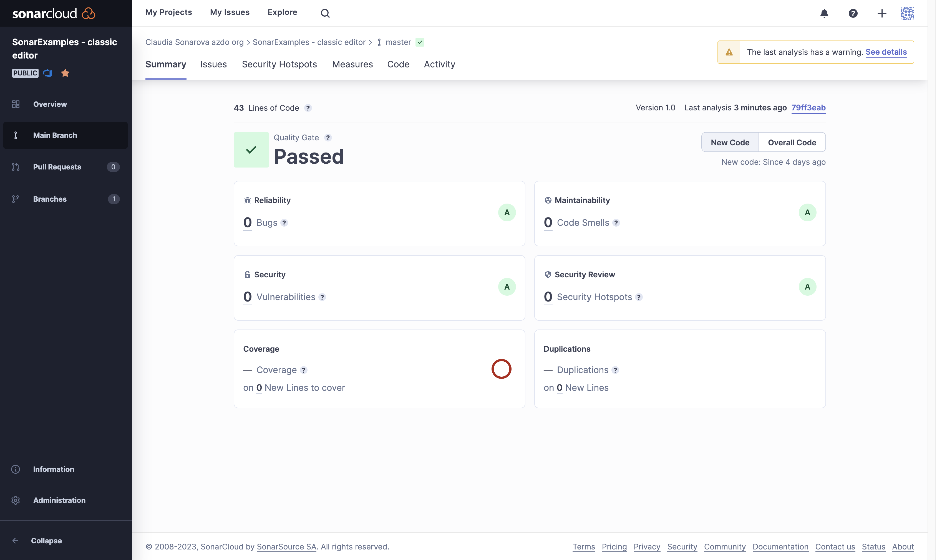The width and height of the screenshot is (937, 560).
Task: Toggle the PUBLIC visibility badge
Action: (x=25, y=73)
